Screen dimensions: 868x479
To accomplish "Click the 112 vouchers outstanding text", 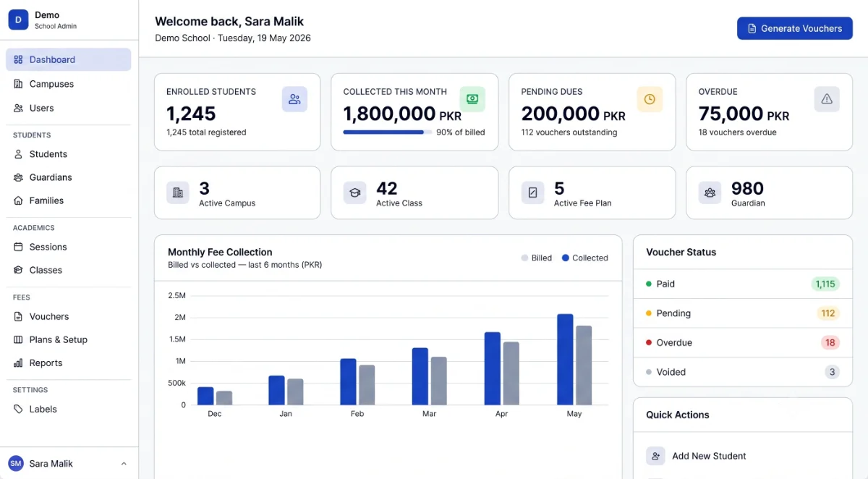I will (569, 132).
